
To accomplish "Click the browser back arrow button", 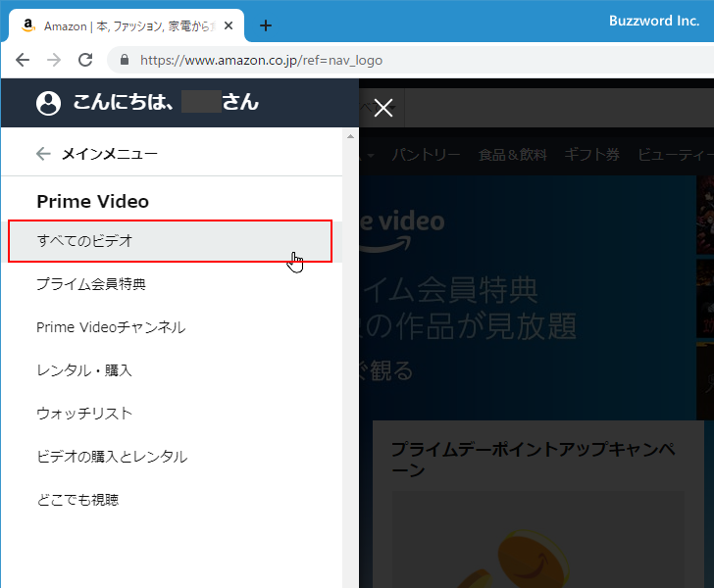I will pos(23,60).
